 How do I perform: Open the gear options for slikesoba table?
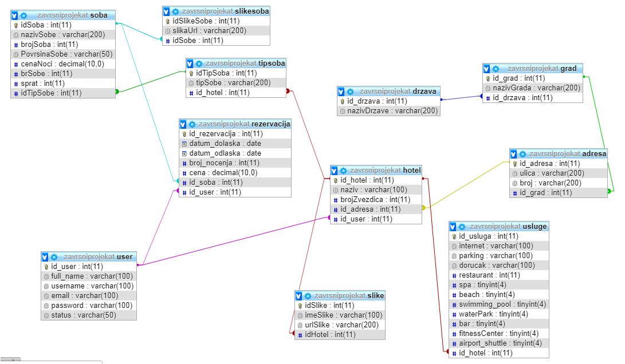tap(175, 11)
